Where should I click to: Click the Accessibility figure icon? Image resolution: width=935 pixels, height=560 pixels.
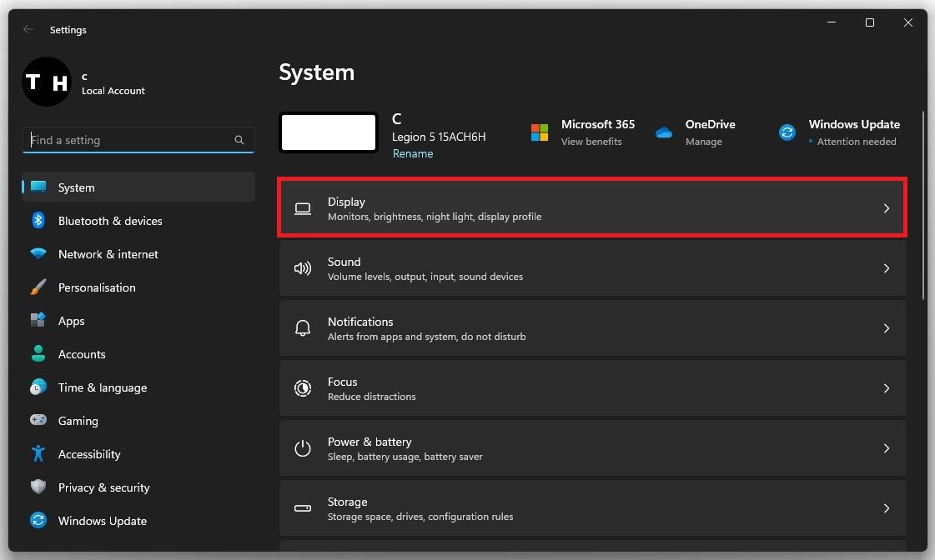pyautogui.click(x=38, y=454)
